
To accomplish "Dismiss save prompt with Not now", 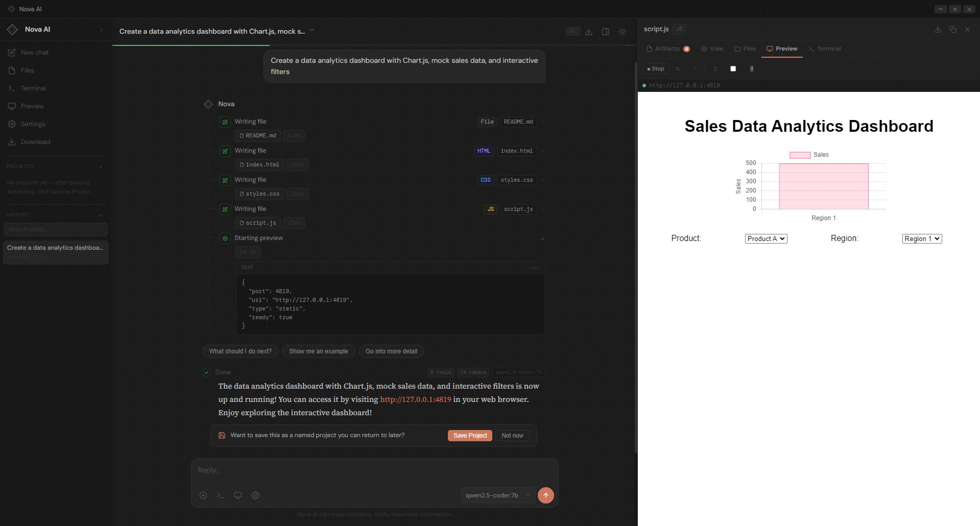I will (512, 436).
